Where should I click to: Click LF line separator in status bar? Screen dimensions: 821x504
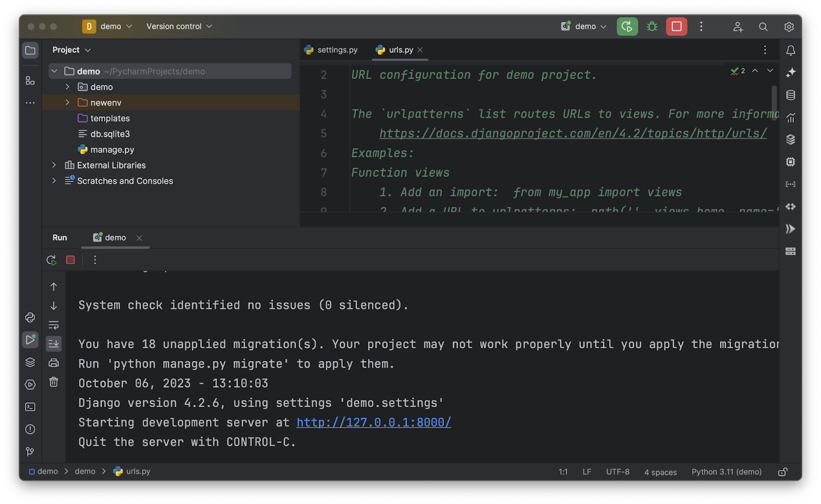(x=587, y=472)
